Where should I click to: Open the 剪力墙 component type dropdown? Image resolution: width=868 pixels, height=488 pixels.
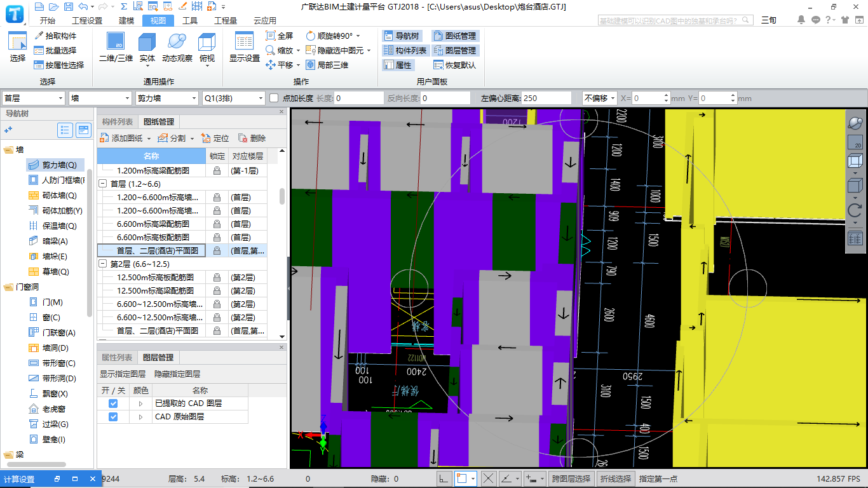coord(167,98)
